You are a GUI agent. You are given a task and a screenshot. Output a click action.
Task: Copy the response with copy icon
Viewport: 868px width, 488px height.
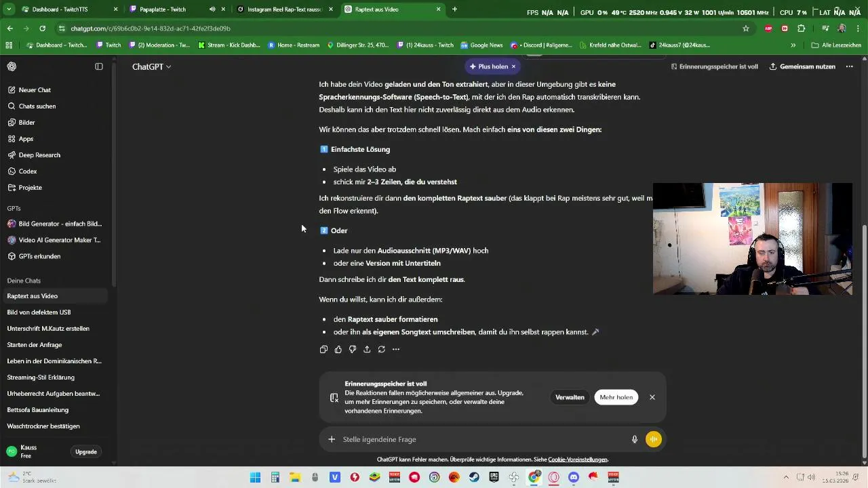(x=323, y=349)
